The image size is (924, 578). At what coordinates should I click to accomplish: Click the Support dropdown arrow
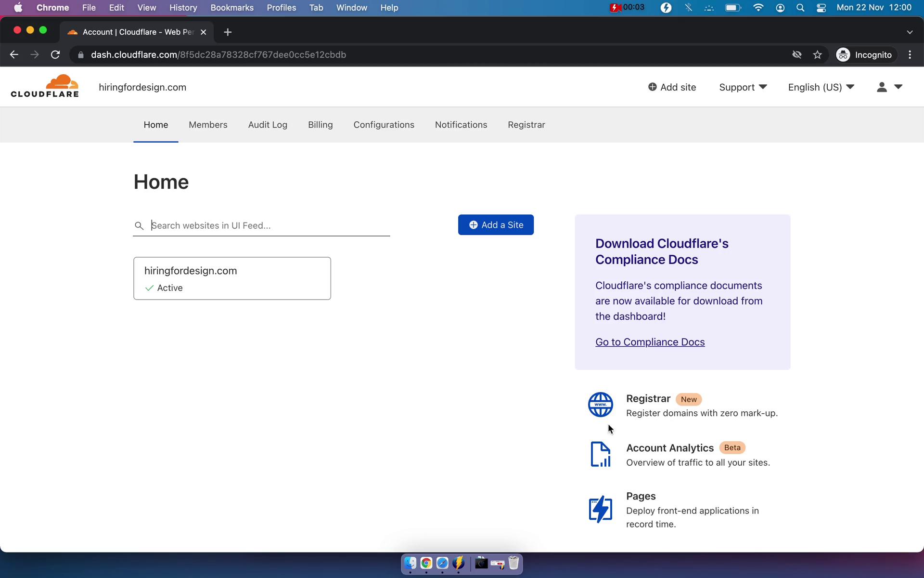click(764, 87)
